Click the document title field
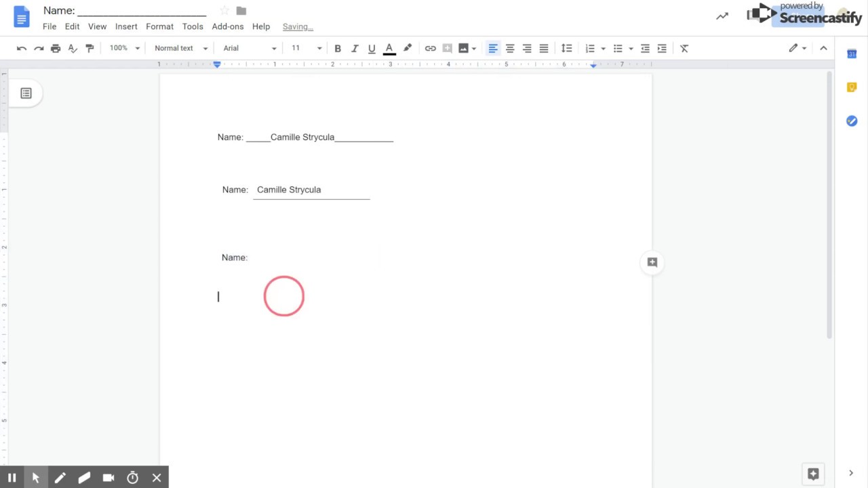Screen dimensions: 868x488 pyautogui.click(x=125, y=11)
